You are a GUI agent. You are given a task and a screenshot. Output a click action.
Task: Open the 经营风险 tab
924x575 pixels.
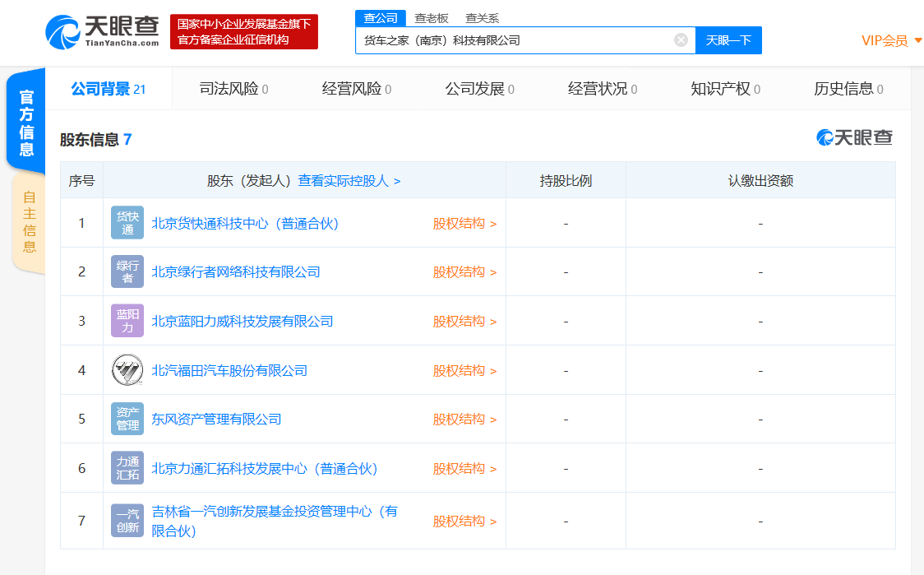pos(357,89)
